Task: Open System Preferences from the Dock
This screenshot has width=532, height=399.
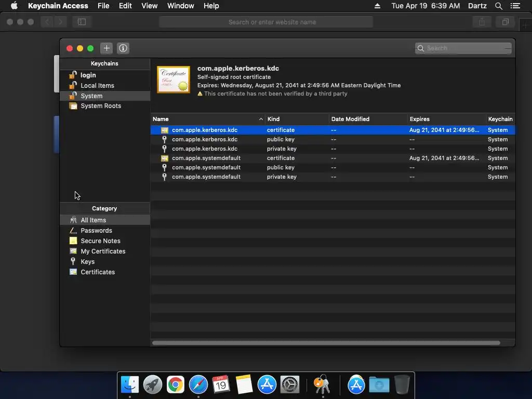Action: [x=289, y=384]
